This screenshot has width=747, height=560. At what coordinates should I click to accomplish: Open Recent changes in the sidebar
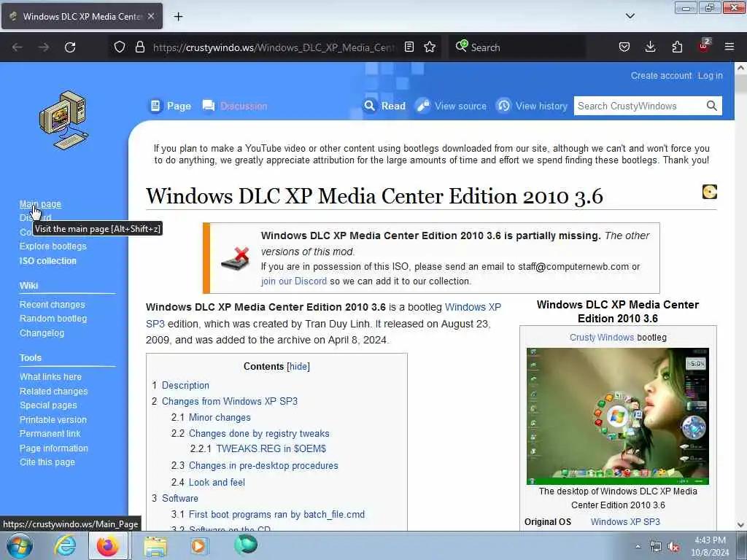52,304
